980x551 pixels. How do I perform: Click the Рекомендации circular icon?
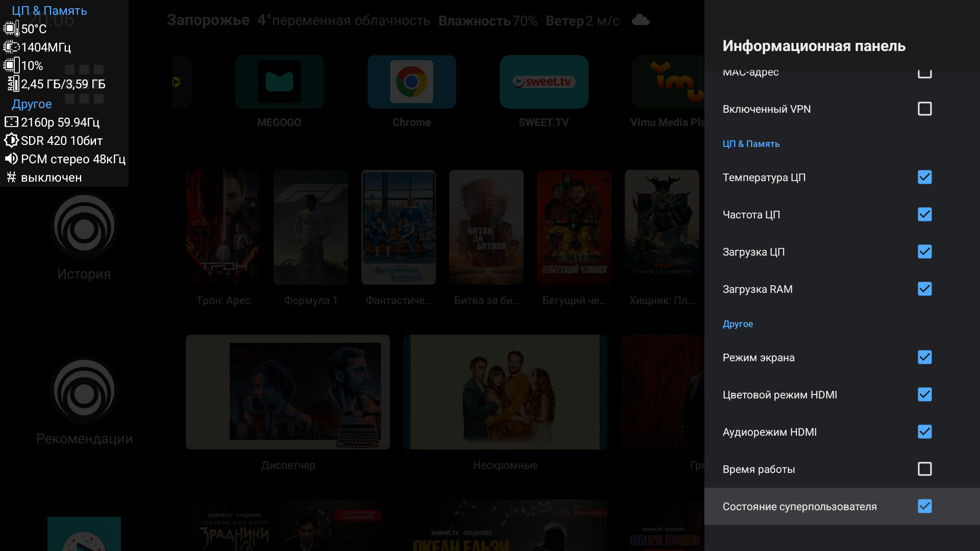[x=84, y=391]
